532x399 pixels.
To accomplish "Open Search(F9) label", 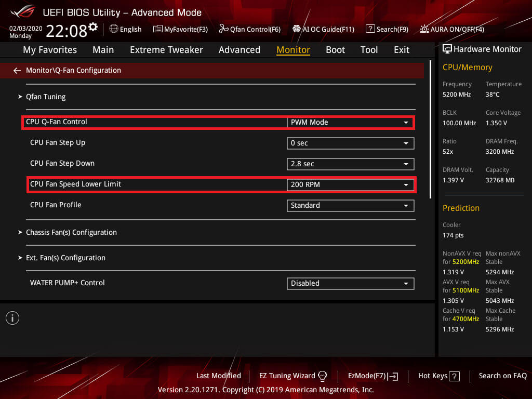I will coord(392,29).
